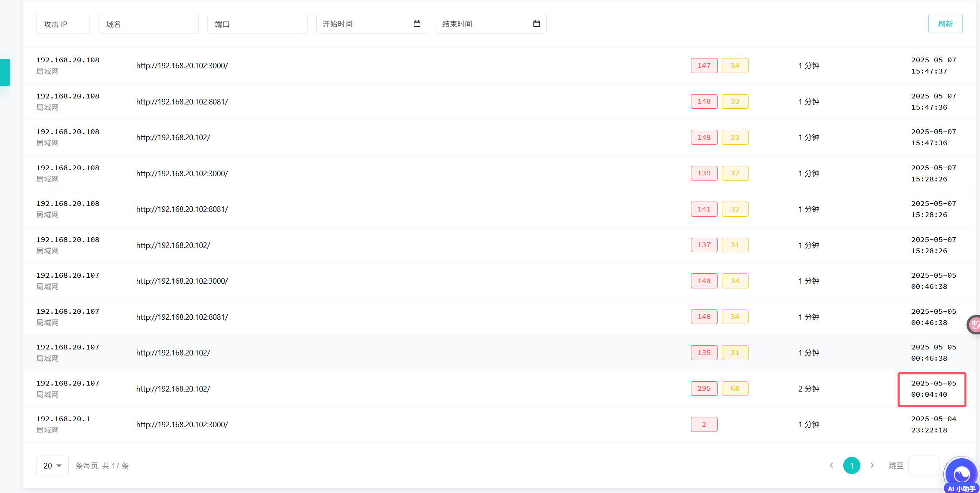
Task: Open the AI assistant floating icon
Action: [962, 475]
